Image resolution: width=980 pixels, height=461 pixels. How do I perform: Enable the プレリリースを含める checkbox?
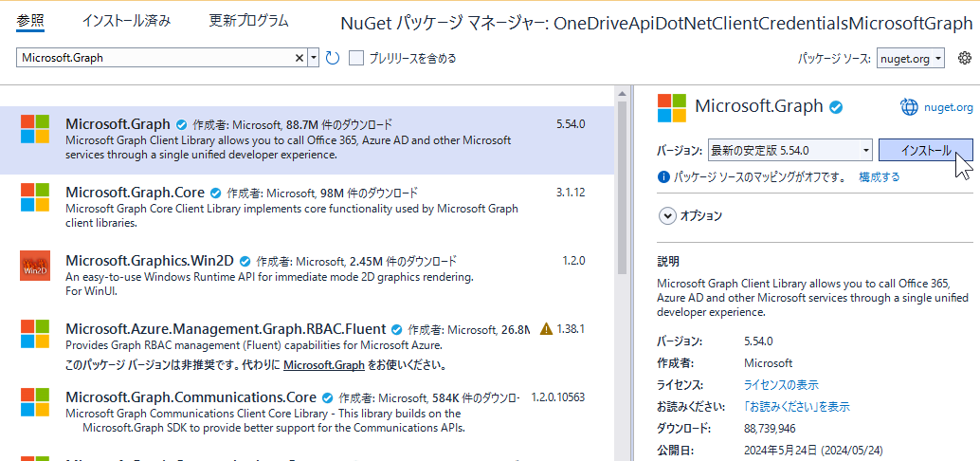[356, 58]
